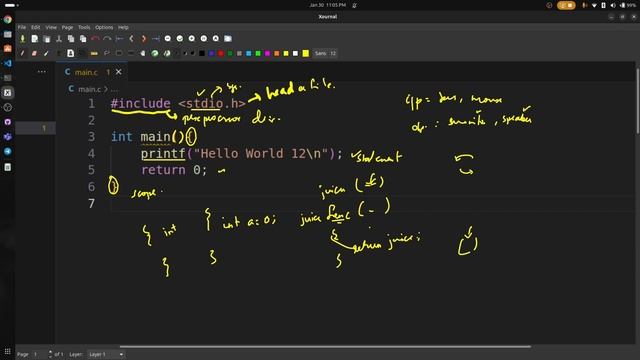Open the Help menu
This screenshot has height=360, width=640.
[x=123, y=27]
